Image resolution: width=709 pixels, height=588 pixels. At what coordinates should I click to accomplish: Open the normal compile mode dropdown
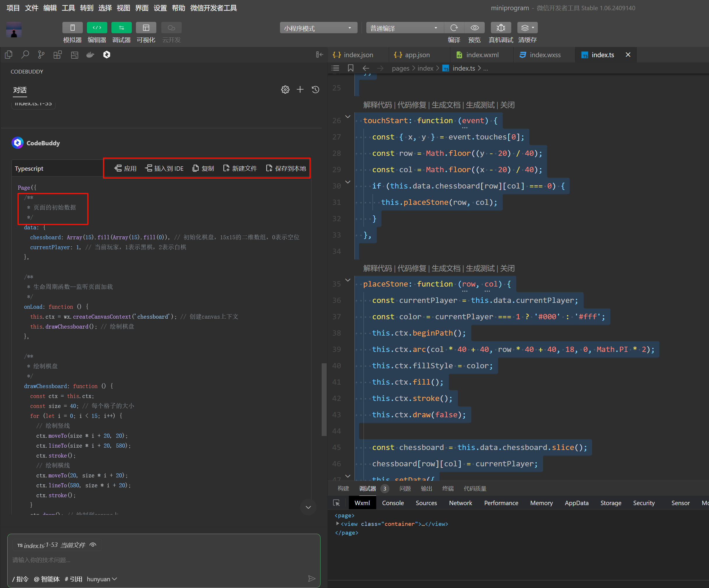pyautogui.click(x=404, y=28)
